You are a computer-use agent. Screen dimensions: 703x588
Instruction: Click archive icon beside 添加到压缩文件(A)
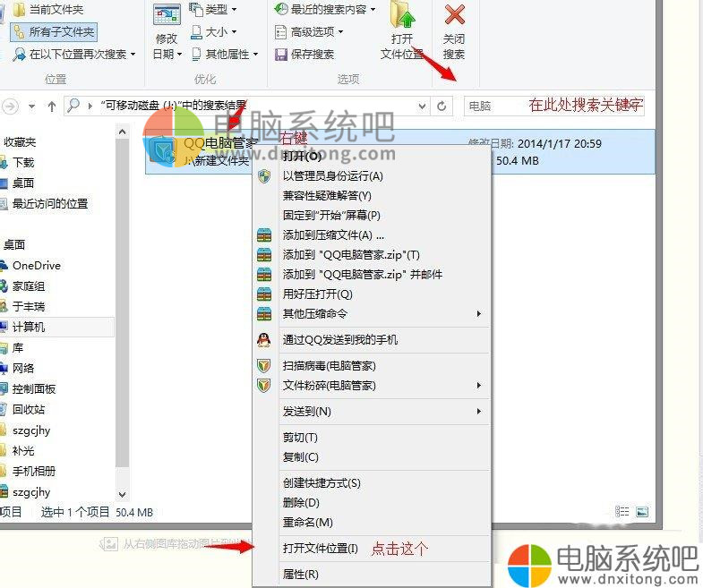coord(264,235)
